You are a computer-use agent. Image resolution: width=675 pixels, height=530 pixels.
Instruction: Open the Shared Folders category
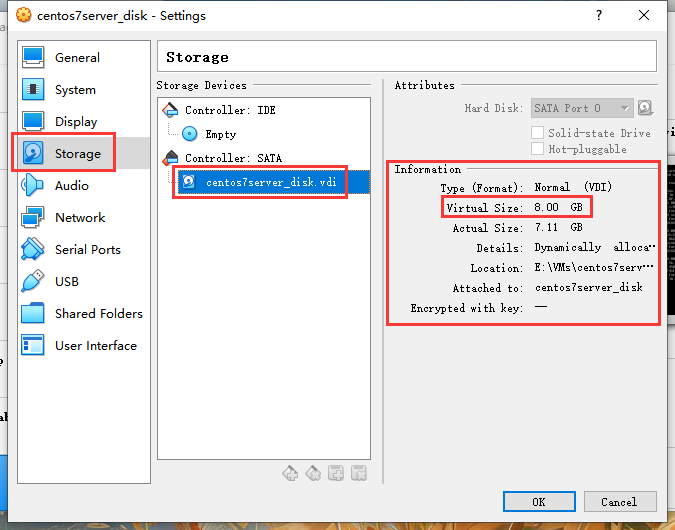84,313
